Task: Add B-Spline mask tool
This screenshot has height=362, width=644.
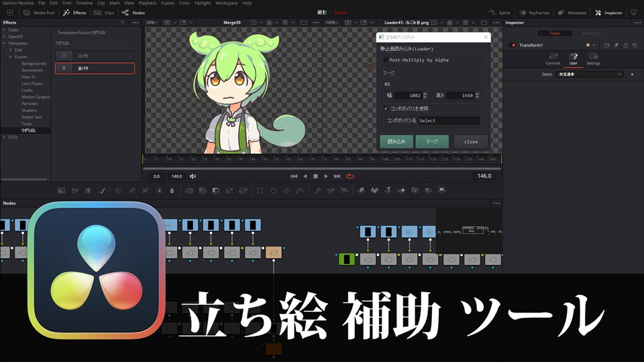Action: [x=301, y=190]
